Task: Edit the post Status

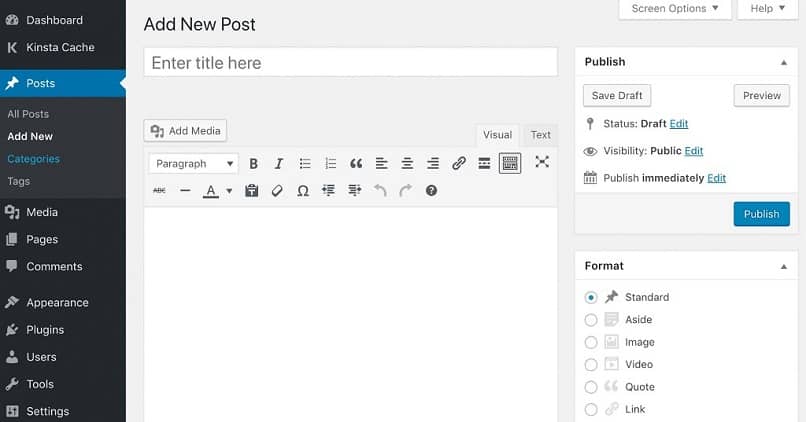Action: pyautogui.click(x=679, y=124)
